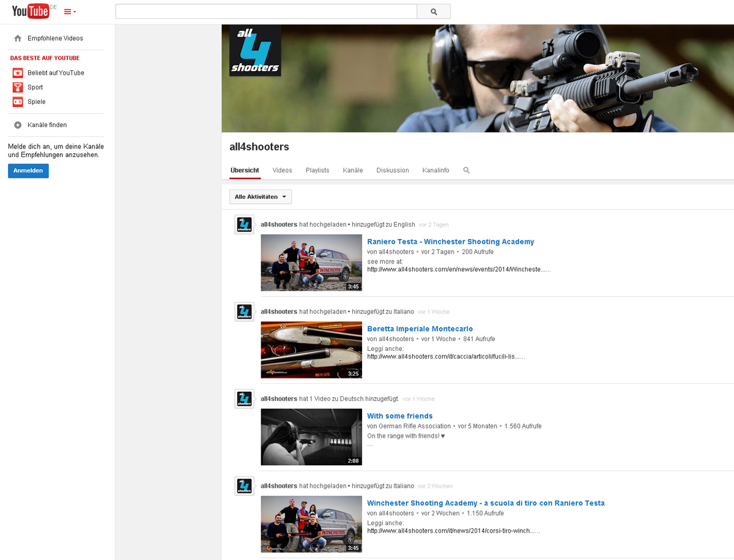The image size is (734, 560).
Task: Open the Kanäle tab
Action: point(353,171)
